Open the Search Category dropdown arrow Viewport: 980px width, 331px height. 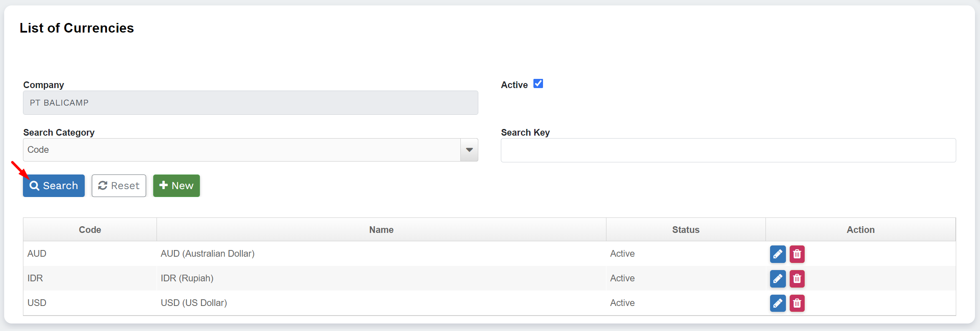[x=469, y=150]
